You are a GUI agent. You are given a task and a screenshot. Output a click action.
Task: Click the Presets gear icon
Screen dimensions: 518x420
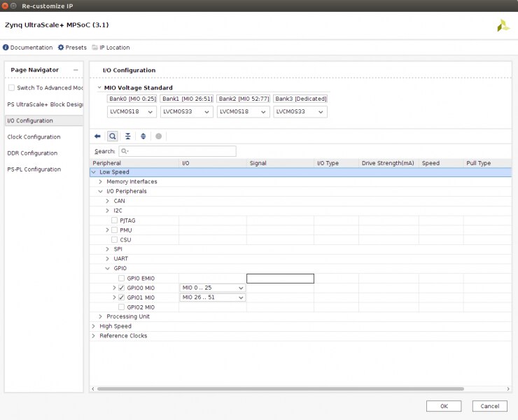61,48
